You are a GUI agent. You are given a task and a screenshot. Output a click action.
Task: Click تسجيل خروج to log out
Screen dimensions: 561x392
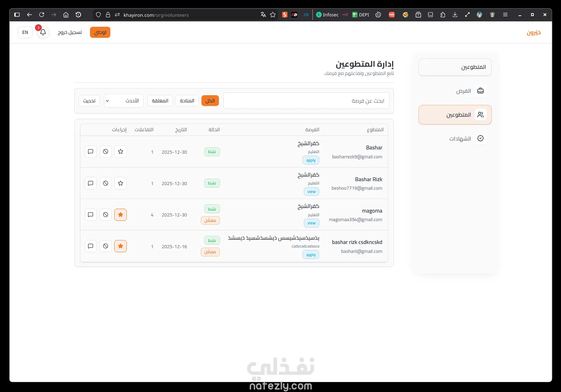[70, 32]
